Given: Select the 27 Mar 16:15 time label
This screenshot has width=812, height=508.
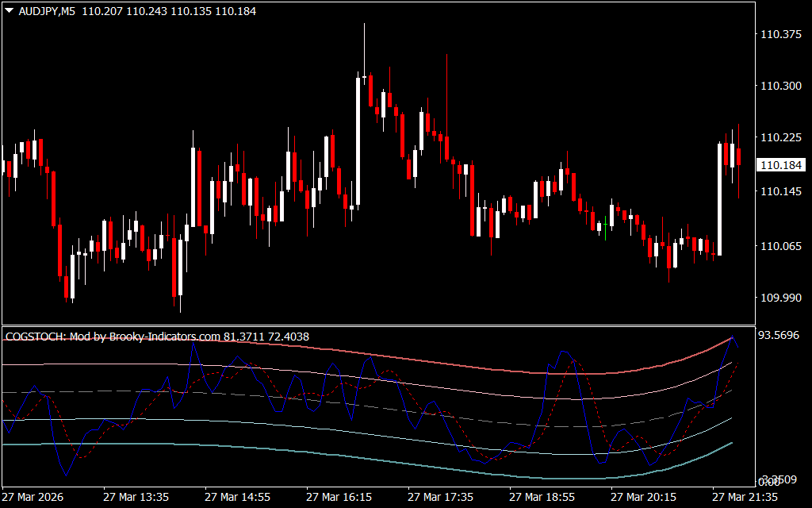Looking at the screenshot, I should click(x=339, y=497).
